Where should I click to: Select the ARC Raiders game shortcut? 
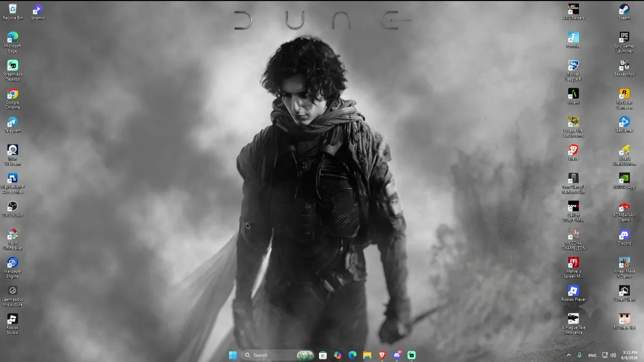pyautogui.click(x=574, y=12)
